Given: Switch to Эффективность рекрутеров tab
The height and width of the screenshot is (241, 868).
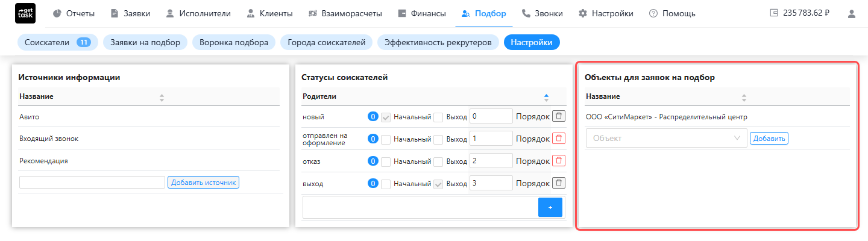Looking at the screenshot, I should click(x=438, y=42).
